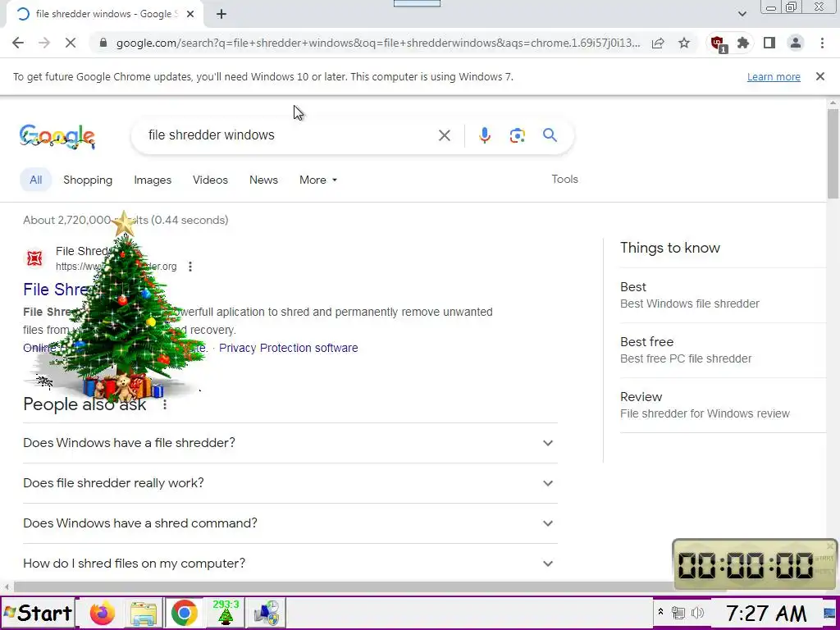Search by image with Google Lens
Screen dimensions: 840x630
click(x=517, y=135)
